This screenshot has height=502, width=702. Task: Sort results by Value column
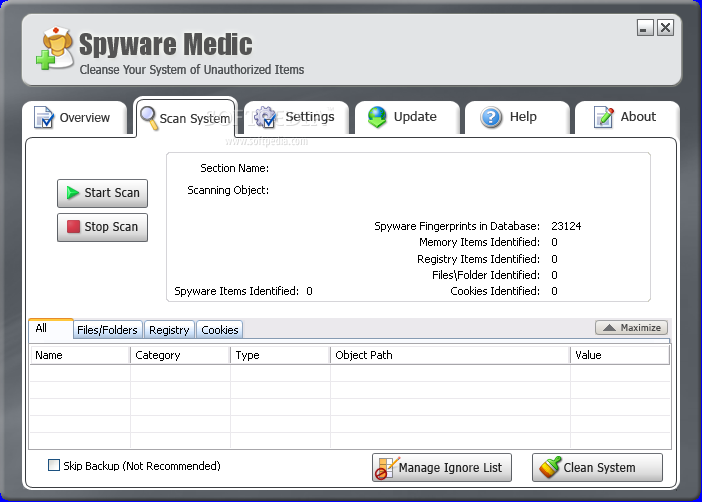(620, 355)
